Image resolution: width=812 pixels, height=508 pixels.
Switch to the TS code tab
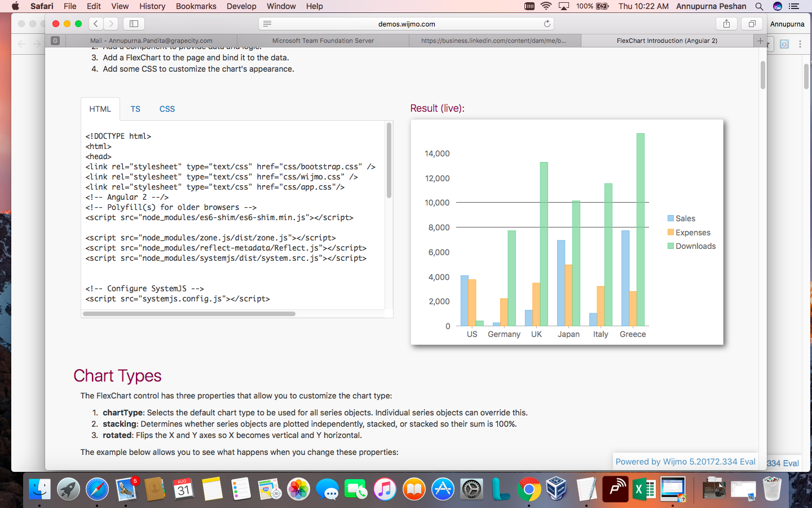tap(135, 109)
